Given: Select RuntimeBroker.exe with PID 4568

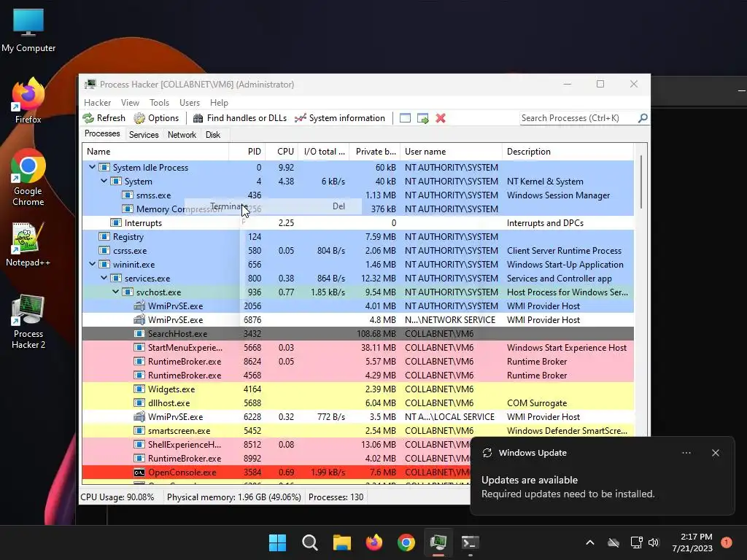Looking at the screenshot, I should pos(357,375).
